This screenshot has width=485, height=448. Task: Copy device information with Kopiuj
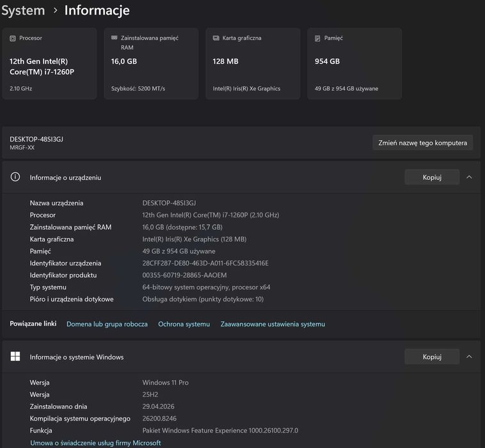tap(432, 177)
